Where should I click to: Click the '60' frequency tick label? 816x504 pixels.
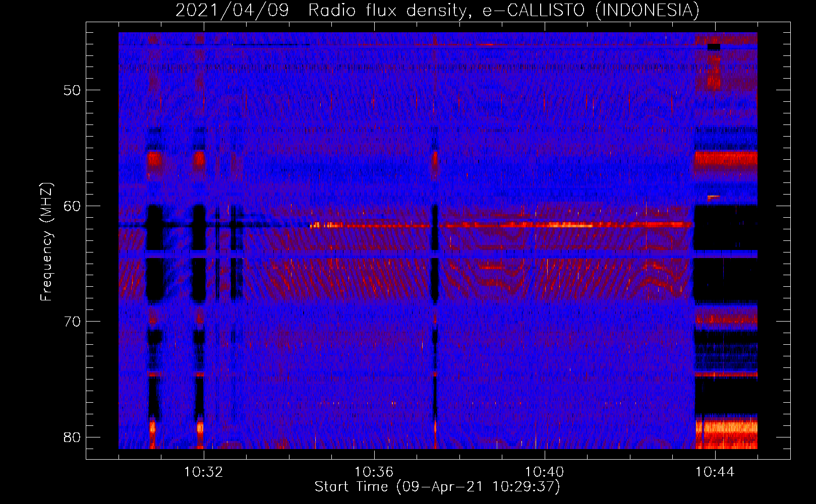(x=72, y=206)
